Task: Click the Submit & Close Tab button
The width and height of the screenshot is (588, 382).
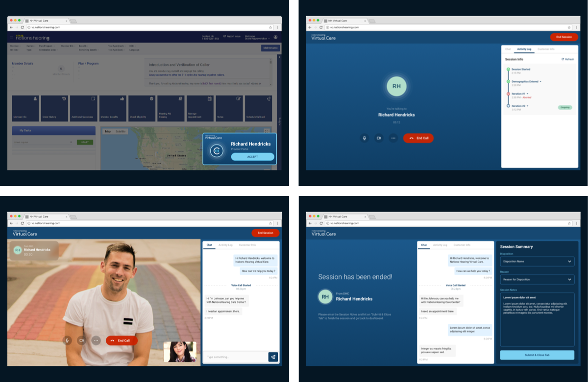Action: [537, 355]
